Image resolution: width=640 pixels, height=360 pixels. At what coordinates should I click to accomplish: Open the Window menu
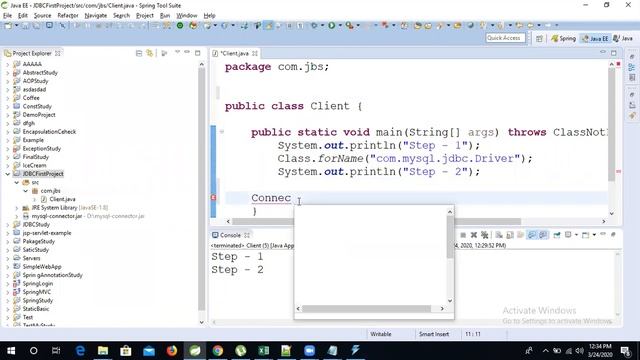pos(187,16)
